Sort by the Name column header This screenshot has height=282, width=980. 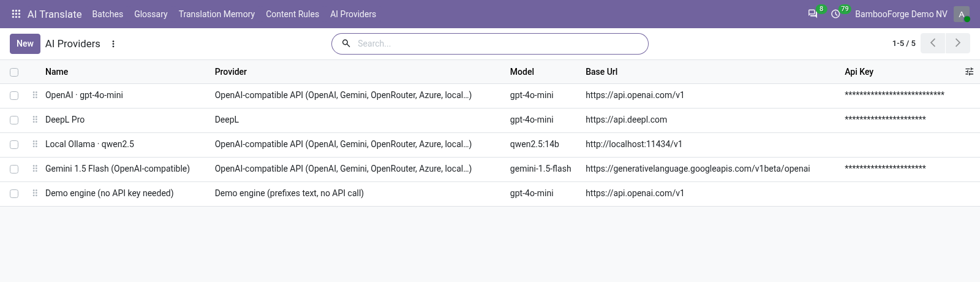click(56, 72)
